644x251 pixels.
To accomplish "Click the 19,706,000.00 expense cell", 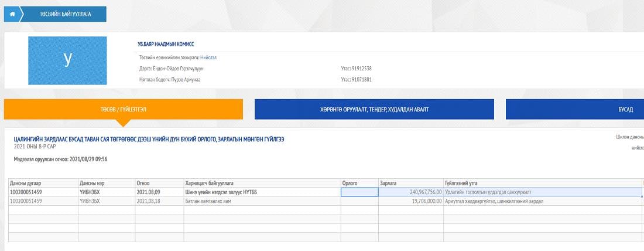I will coord(410,201).
